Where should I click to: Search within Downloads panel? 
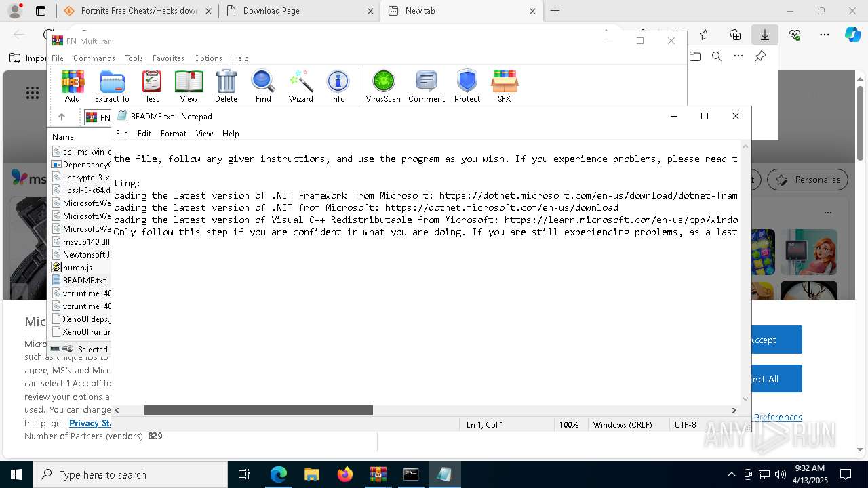pos(717,56)
